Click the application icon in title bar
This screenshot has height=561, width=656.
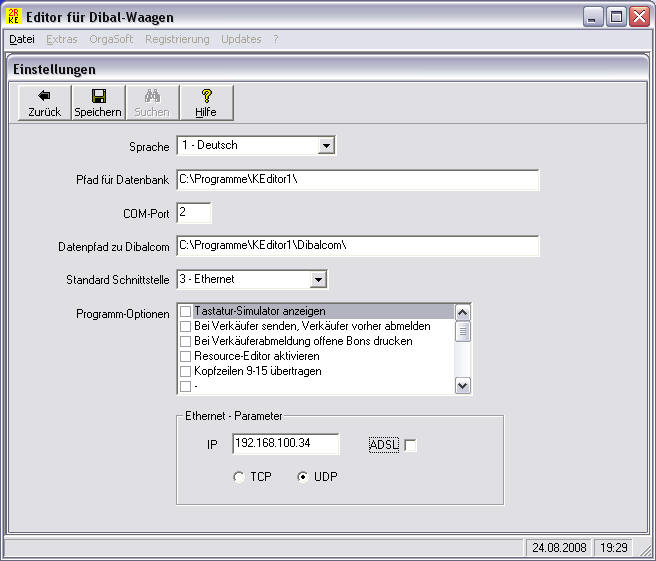pyautogui.click(x=14, y=16)
